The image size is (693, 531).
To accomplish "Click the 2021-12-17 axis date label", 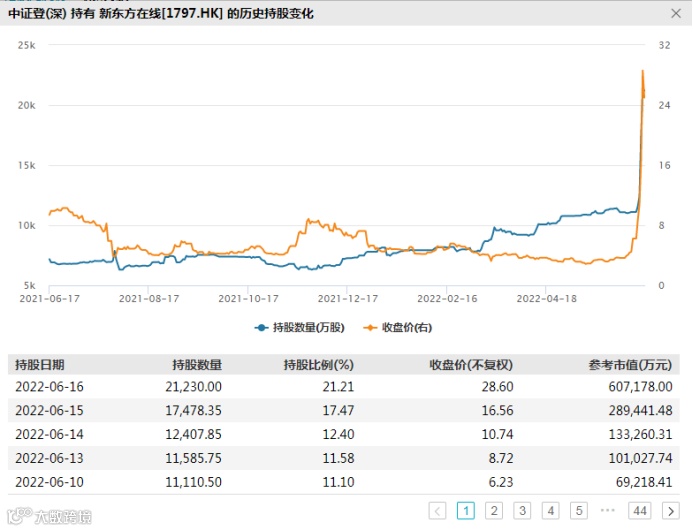I will 348,299.
